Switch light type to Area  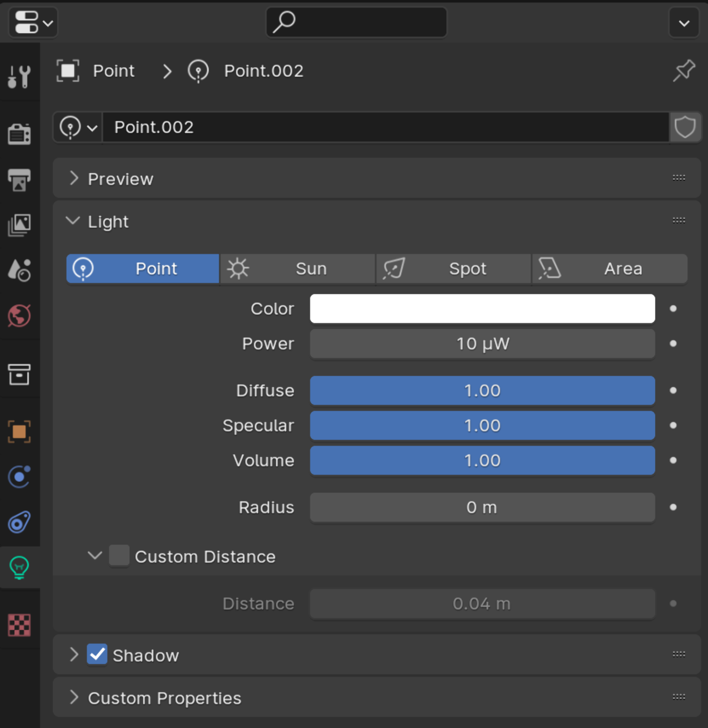[x=609, y=269]
